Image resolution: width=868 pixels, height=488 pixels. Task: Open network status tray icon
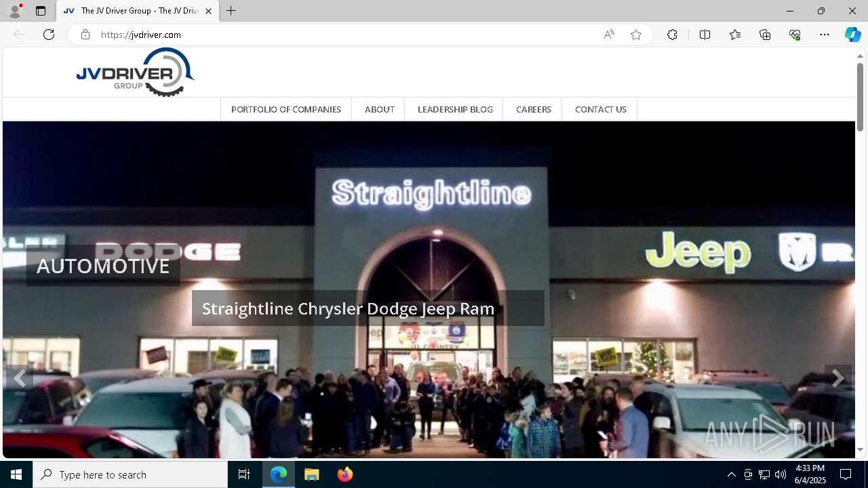point(764,474)
